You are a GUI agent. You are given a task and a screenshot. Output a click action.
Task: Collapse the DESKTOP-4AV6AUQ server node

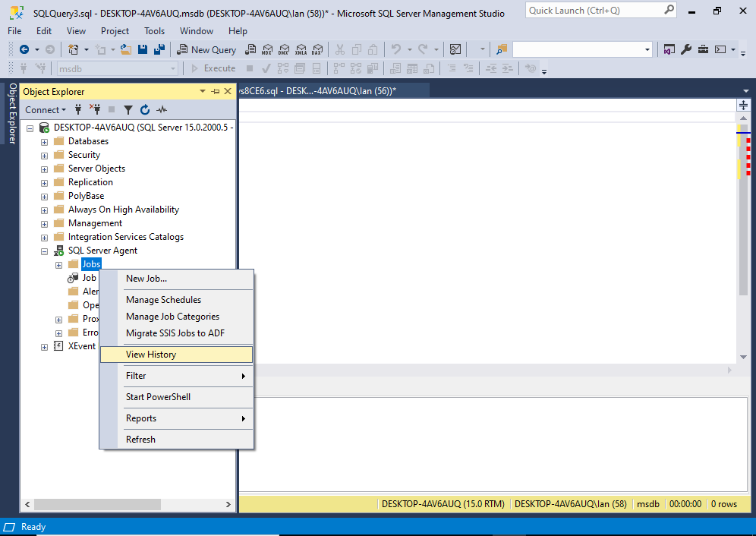coord(30,128)
